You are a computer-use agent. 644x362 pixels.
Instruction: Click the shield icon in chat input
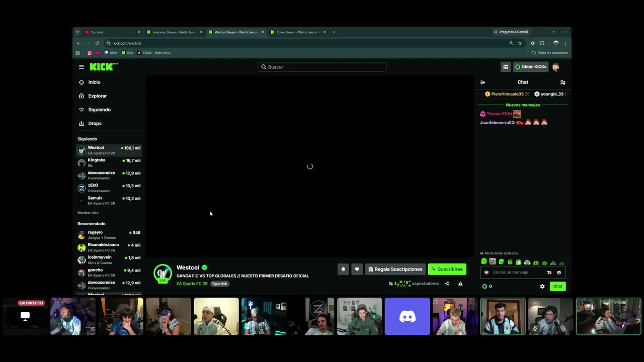click(x=486, y=273)
